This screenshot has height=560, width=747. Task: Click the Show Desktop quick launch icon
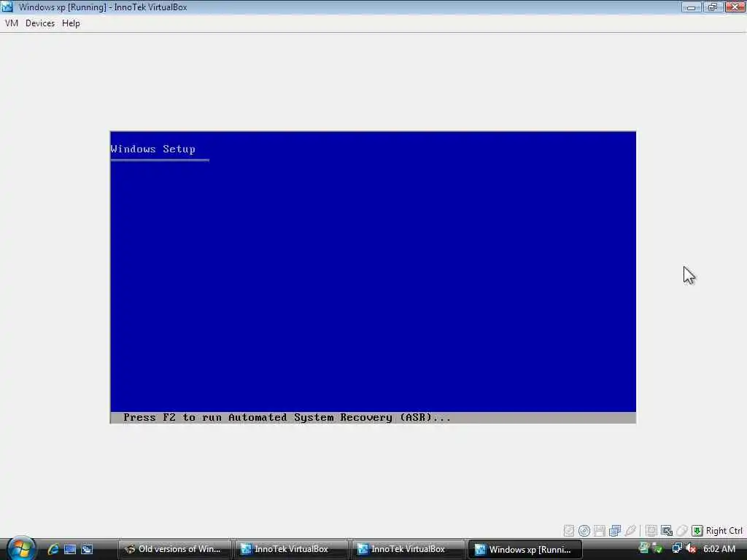(70, 549)
